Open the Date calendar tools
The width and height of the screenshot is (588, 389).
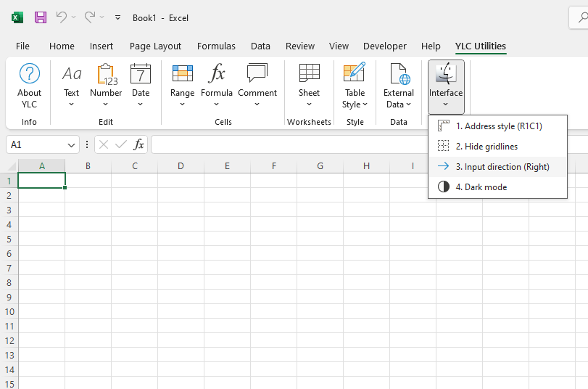point(141,83)
